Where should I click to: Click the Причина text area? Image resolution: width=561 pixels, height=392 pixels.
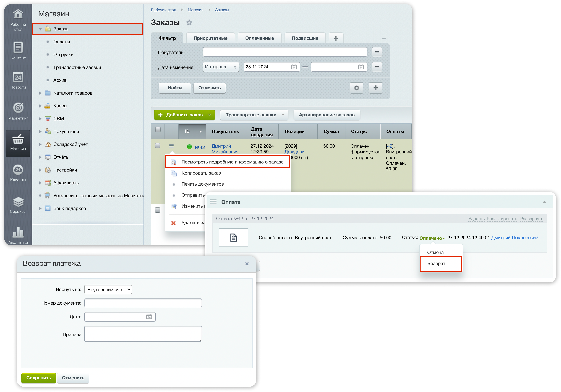[143, 334]
